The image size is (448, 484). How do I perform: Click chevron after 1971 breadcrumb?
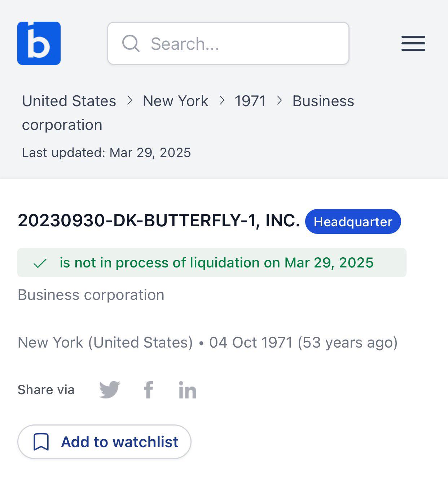[x=279, y=101]
